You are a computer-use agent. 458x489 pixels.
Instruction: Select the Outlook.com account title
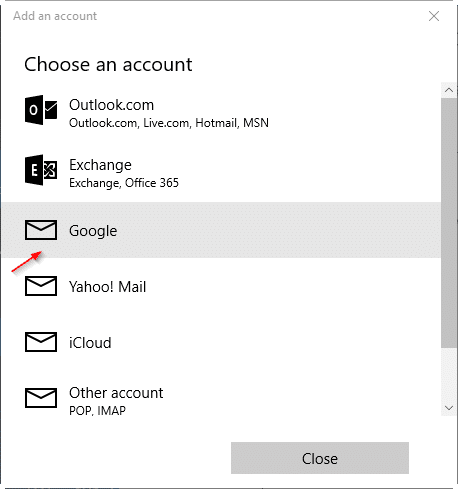click(111, 105)
